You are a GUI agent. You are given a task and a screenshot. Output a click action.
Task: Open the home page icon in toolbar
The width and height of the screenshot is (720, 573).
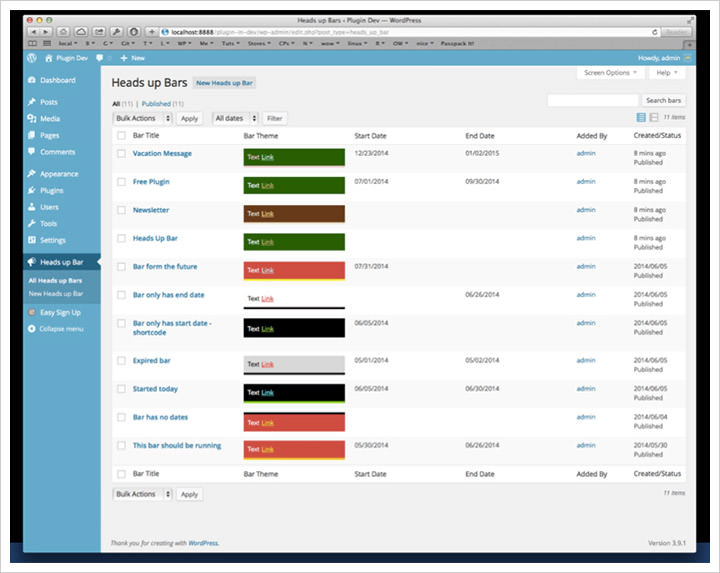coord(63,32)
